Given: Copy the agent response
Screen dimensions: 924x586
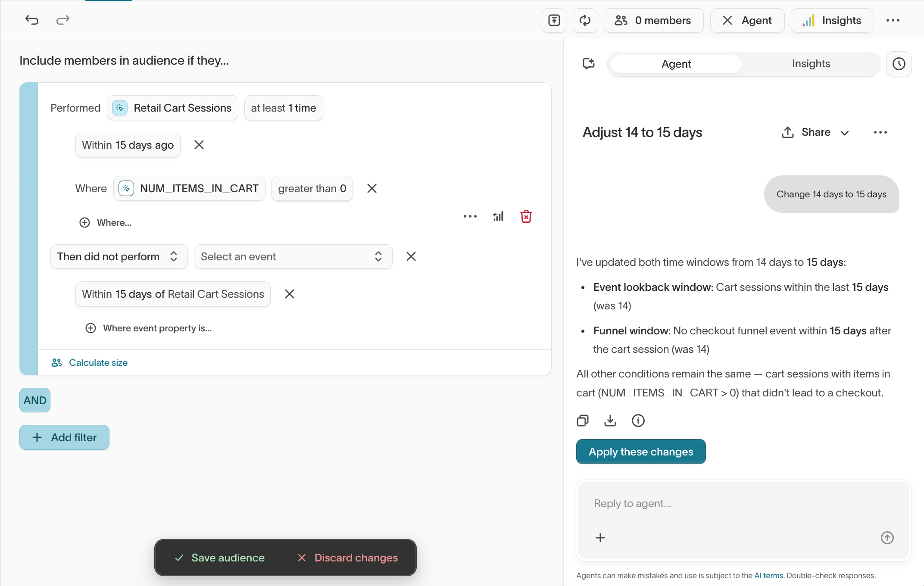Looking at the screenshot, I should [x=583, y=421].
